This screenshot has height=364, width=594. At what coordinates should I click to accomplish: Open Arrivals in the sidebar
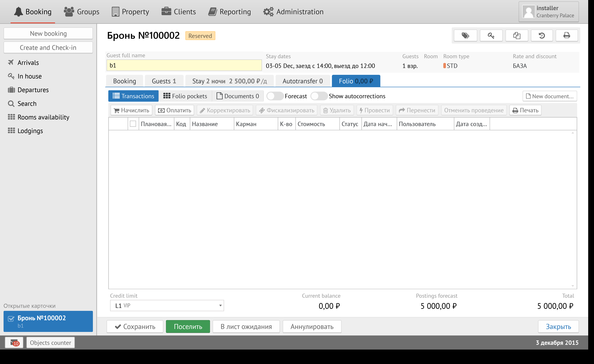coord(28,63)
